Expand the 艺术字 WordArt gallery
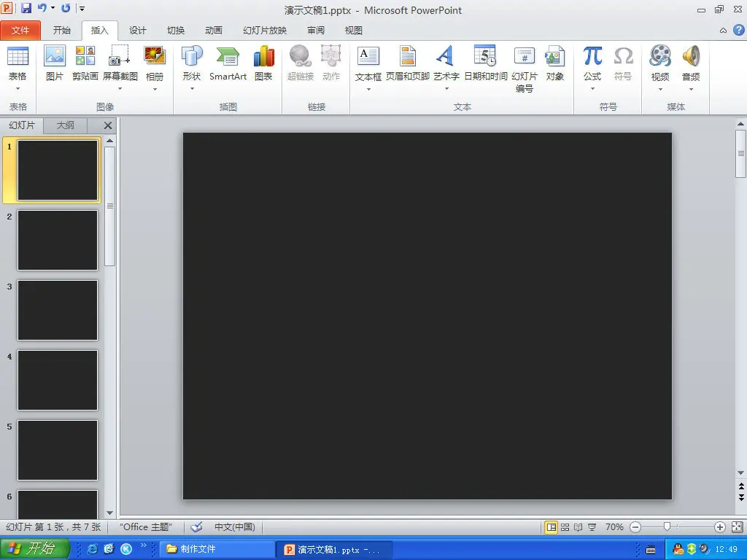 coord(446,82)
